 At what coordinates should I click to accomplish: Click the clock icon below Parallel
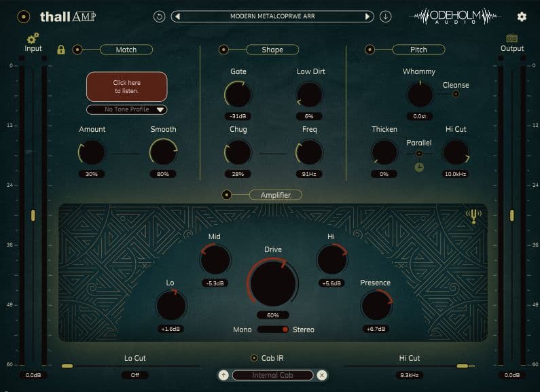[419, 167]
